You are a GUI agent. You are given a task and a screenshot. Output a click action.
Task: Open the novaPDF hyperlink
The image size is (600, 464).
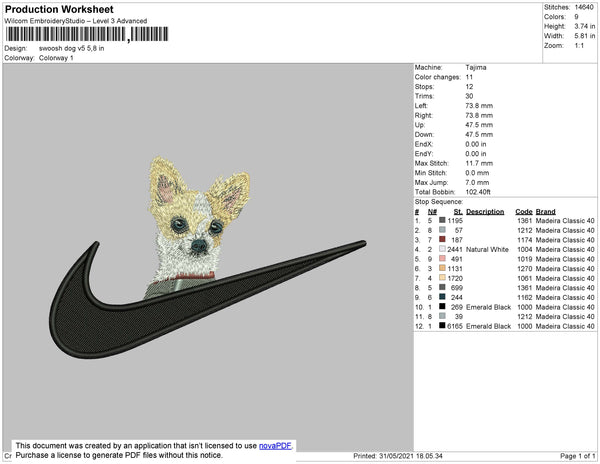pyautogui.click(x=275, y=446)
